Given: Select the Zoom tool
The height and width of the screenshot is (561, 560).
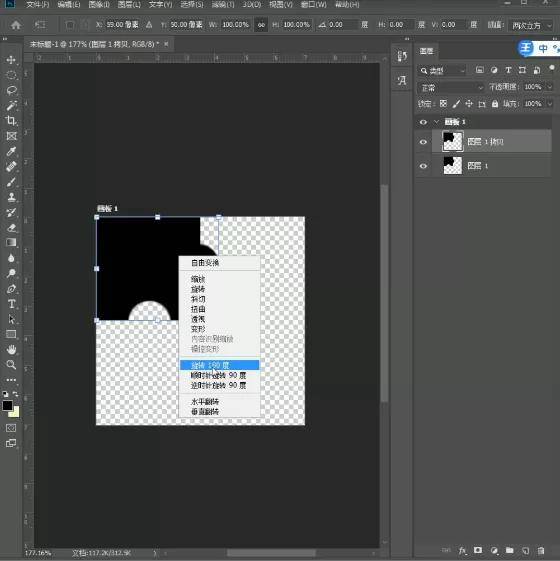Looking at the screenshot, I should (11, 365).
